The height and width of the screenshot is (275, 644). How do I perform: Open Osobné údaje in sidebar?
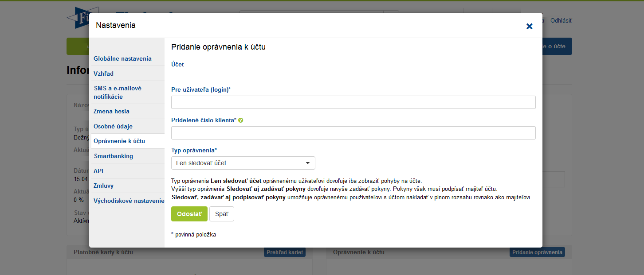click(113, 126)
